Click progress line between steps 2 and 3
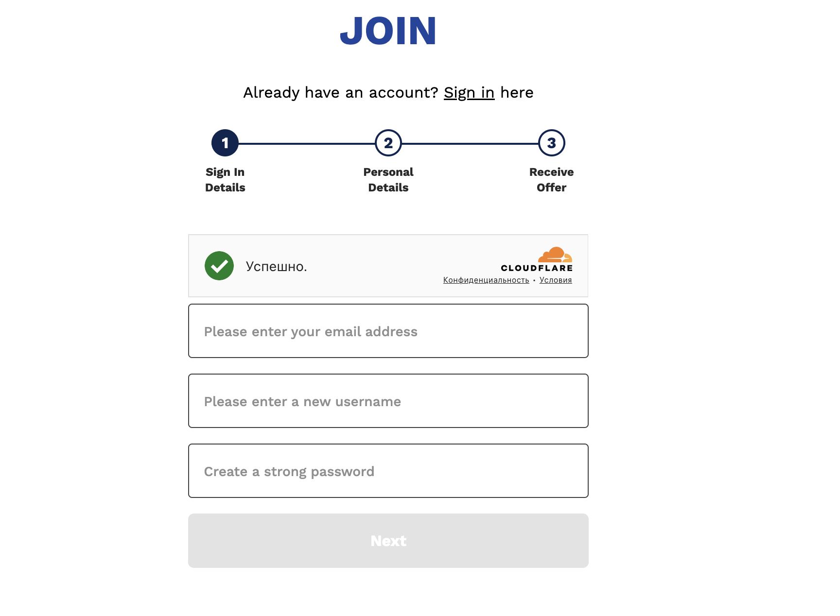 (470, 143)
